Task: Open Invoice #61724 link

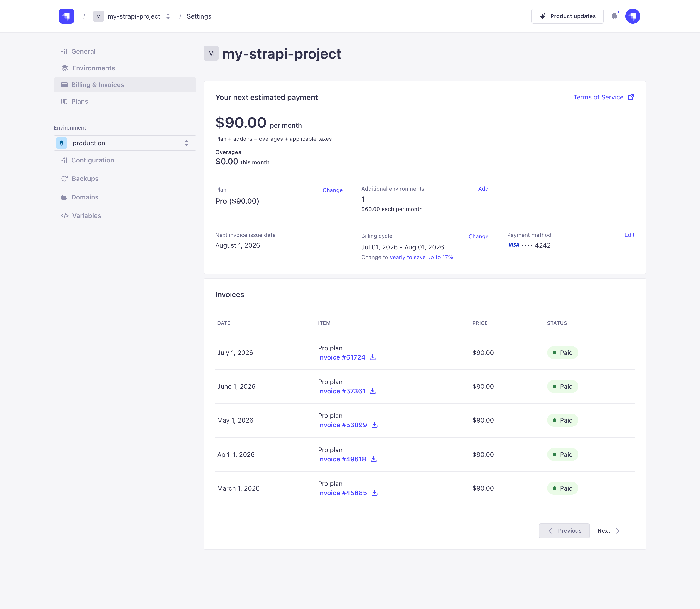Action: [341, 357]
